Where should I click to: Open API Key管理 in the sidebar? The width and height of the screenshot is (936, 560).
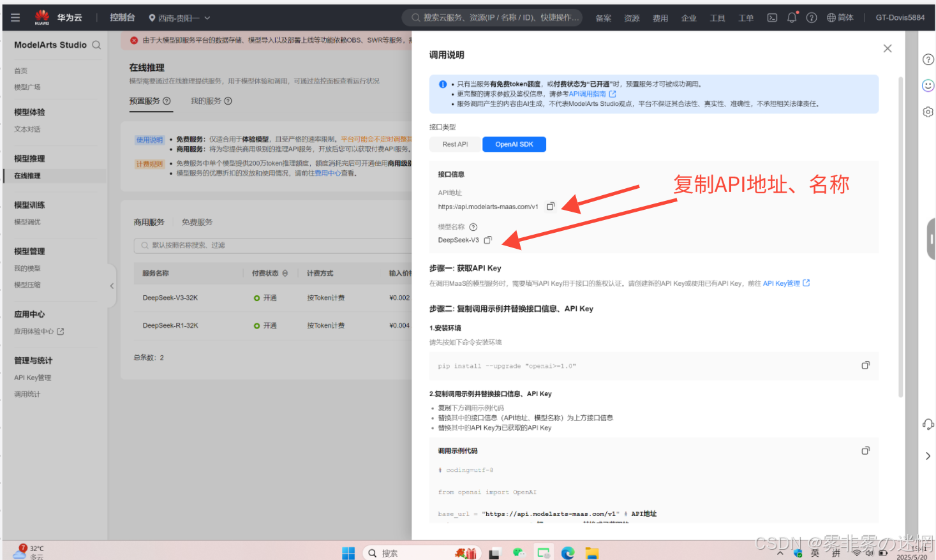coord(33,378)
